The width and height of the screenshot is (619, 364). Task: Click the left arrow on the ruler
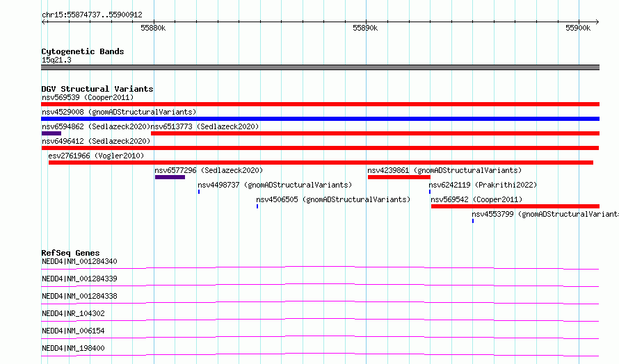[x=44, y=22]
